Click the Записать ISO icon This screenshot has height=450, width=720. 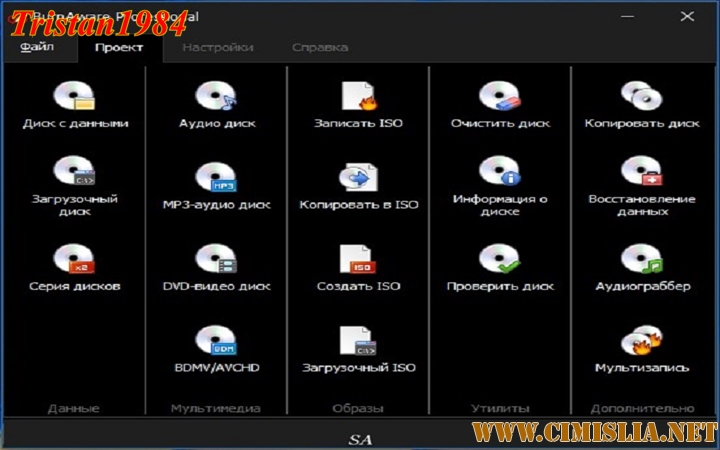358,97
